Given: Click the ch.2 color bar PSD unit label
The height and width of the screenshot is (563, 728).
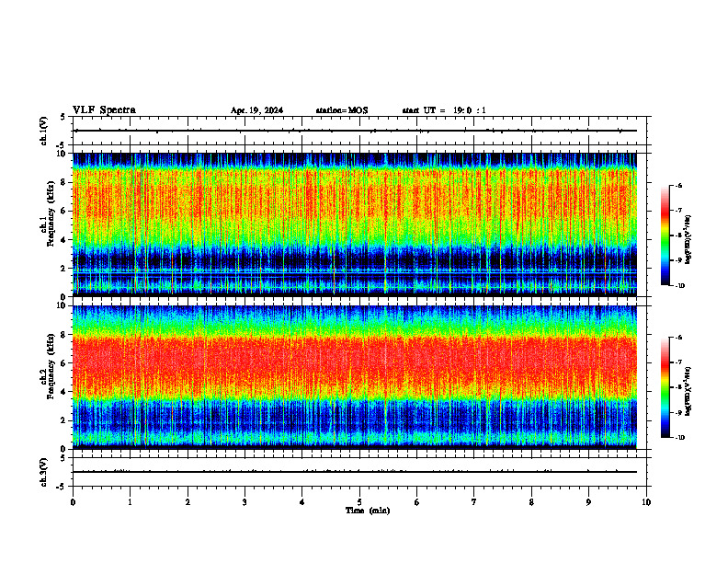Looking at the screenshot, I should 688,391.
